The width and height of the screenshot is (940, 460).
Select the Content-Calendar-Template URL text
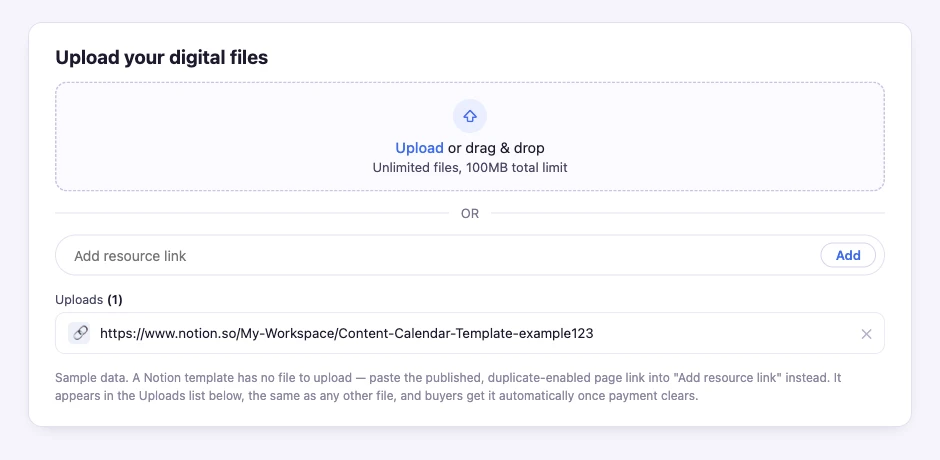pos(347,333)
